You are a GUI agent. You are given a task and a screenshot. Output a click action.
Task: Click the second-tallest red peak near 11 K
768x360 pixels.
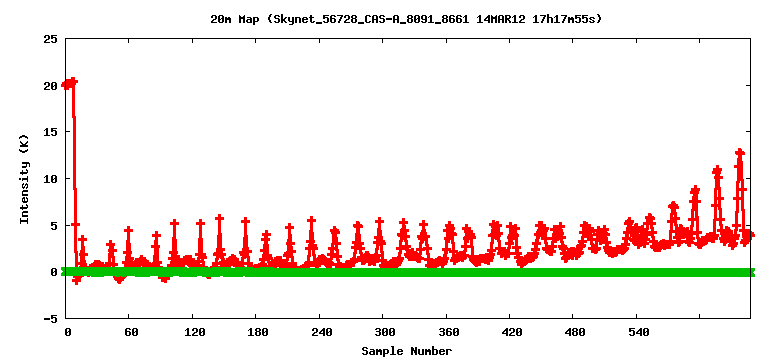(717, 170)
